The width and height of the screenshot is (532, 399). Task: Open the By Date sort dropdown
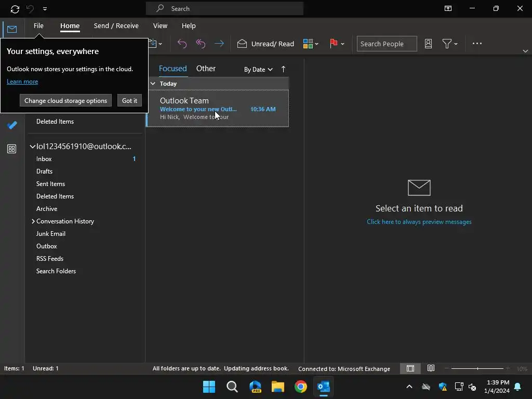[258, 69]
